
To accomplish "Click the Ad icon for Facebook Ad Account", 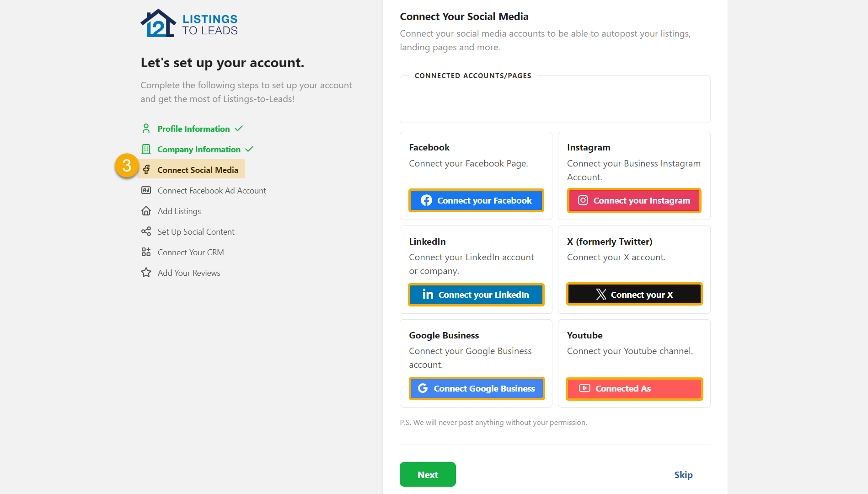I will click(x=146, y=190).
